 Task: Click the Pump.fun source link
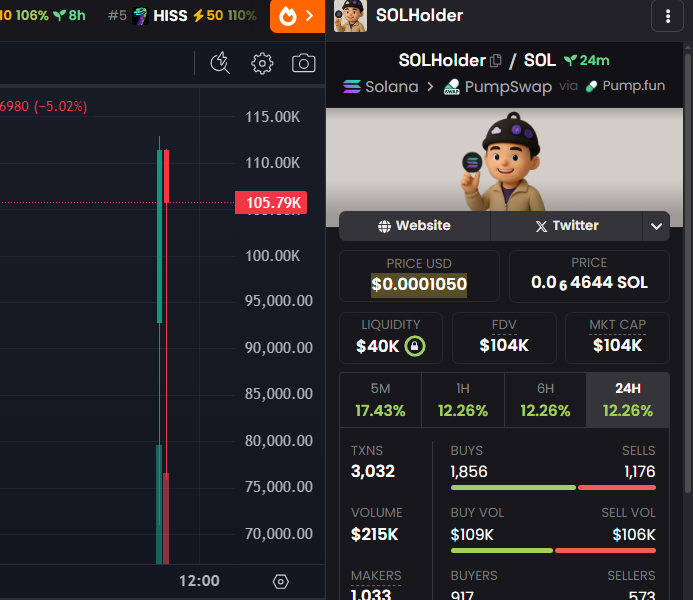pyautogui.click(x=625, y=86)
